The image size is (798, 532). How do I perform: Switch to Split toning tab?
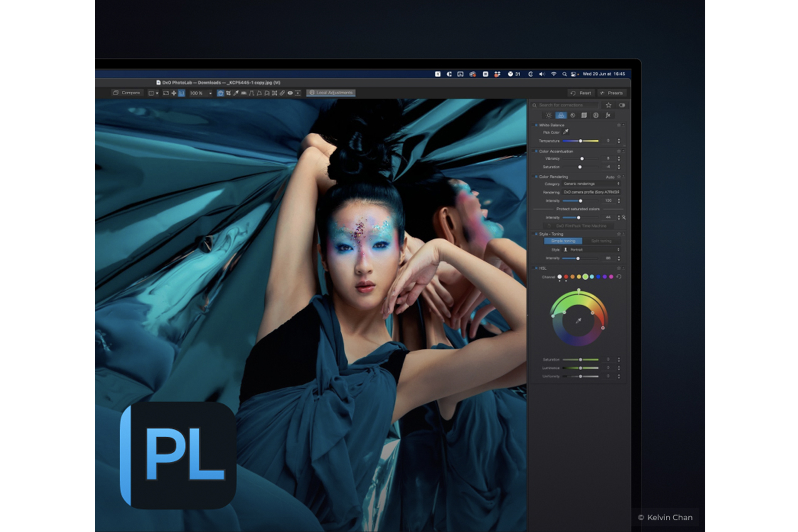[x=601, y=241]
